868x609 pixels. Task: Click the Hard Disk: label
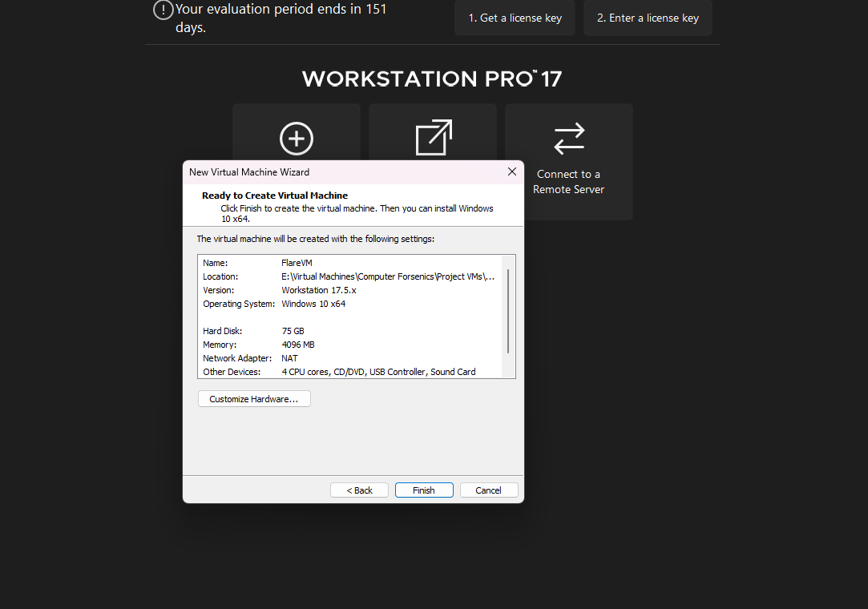coord(223,331)
